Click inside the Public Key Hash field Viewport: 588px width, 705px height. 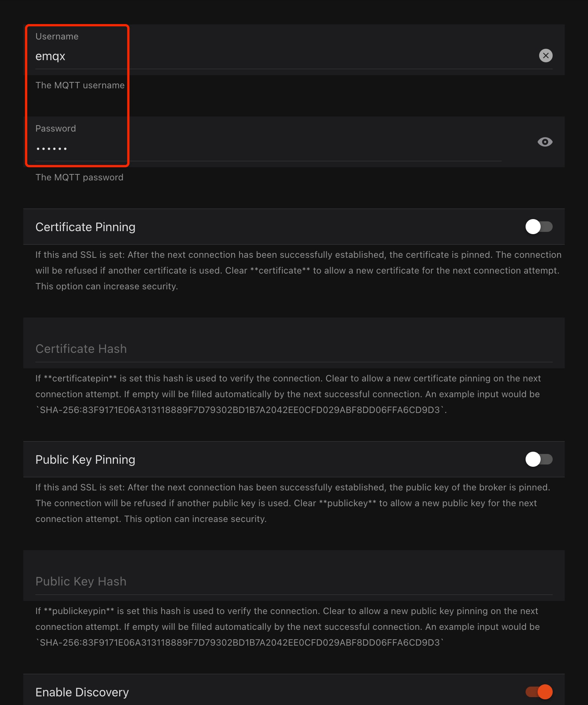[x=263, y=581]
